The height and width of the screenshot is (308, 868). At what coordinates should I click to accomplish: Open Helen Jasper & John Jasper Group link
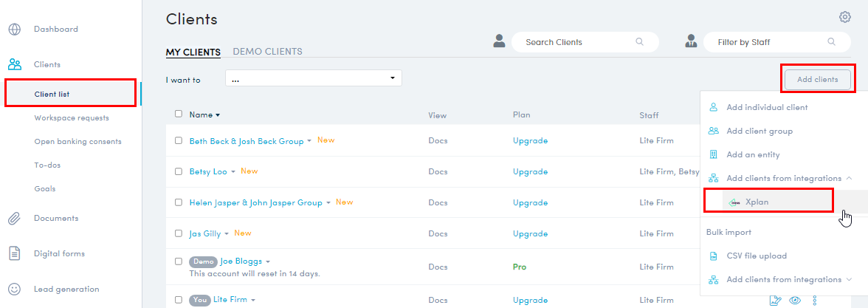(x=255, y=202)
